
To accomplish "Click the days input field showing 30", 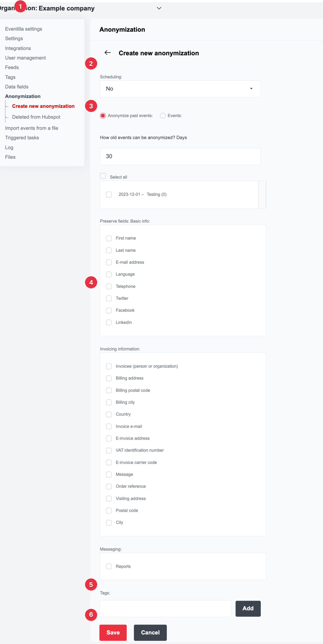I will (x=180, y=156).
